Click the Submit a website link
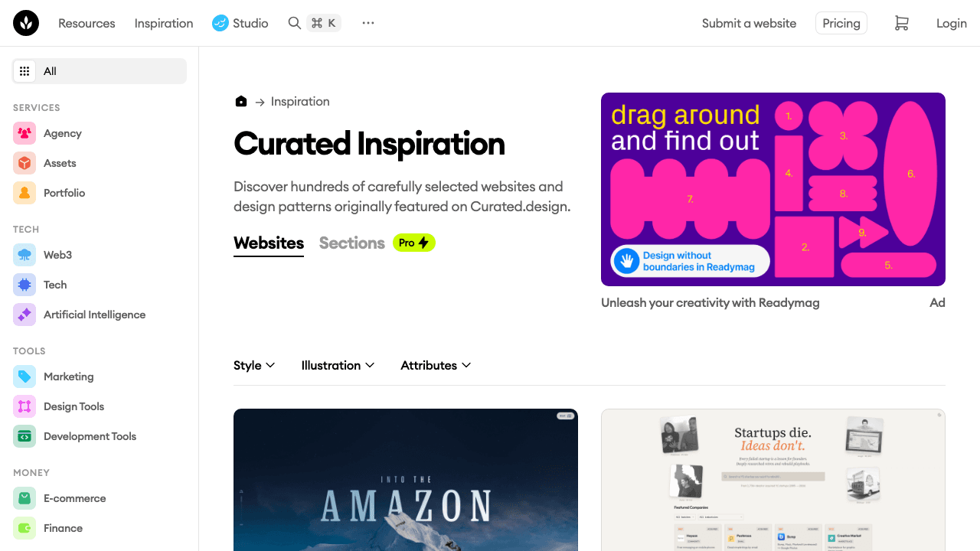The height and width of the screenshot is (551, 980). click(749, 24)
